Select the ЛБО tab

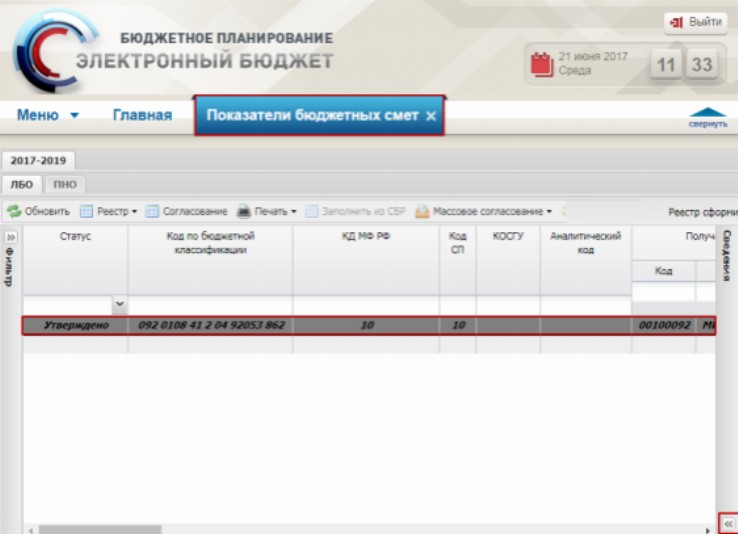tap(22, 184)
